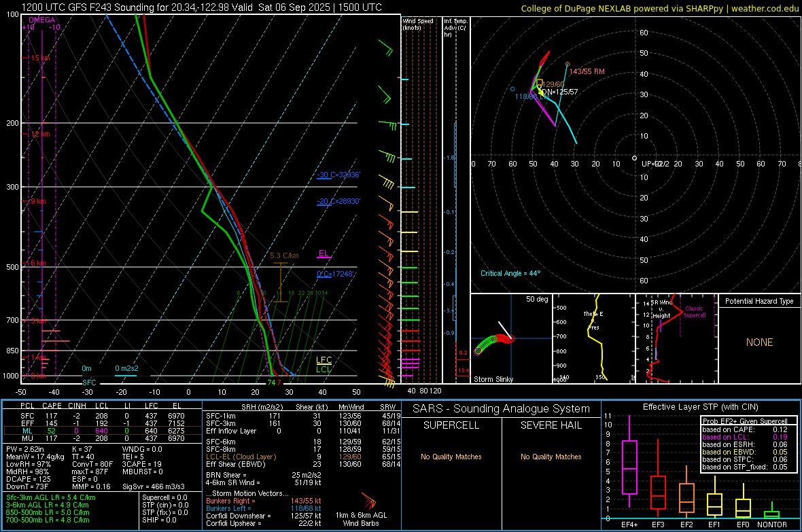Click the LCL-EL (Cloud Layer) row

303,457
